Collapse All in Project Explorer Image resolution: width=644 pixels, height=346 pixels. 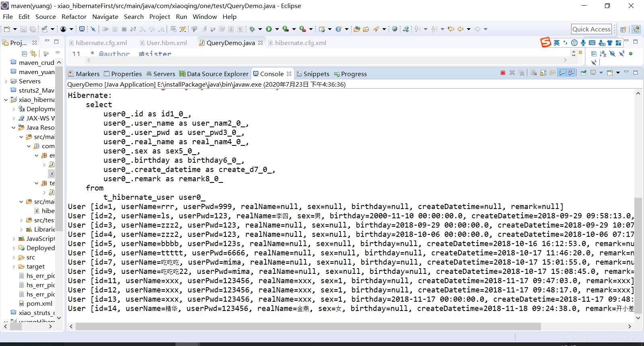(x=24, y=54)
